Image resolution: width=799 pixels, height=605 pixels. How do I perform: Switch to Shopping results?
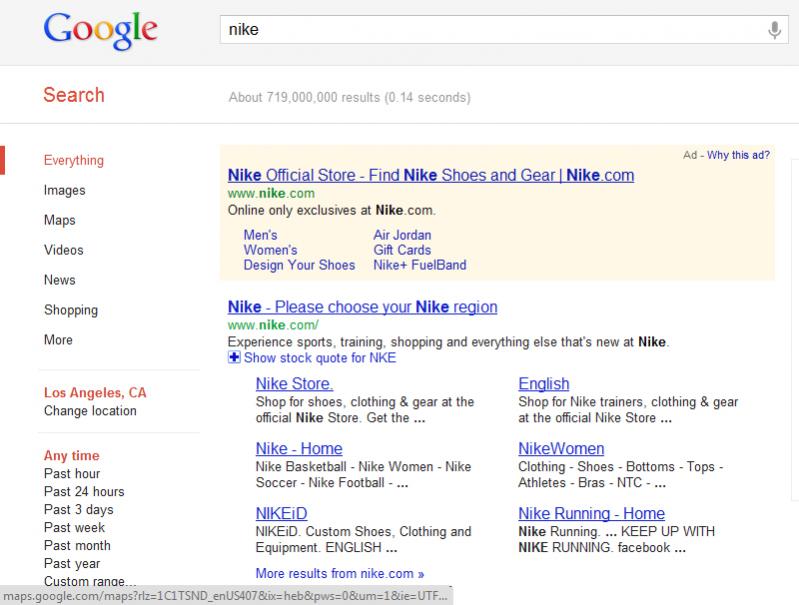(71, 310)
